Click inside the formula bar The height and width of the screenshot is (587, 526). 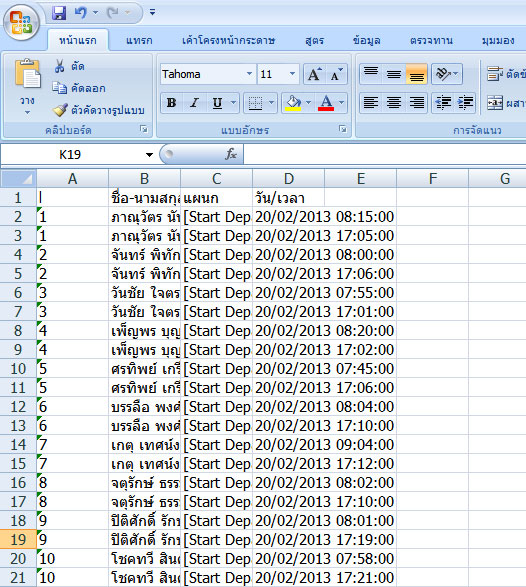pos(384,154)
